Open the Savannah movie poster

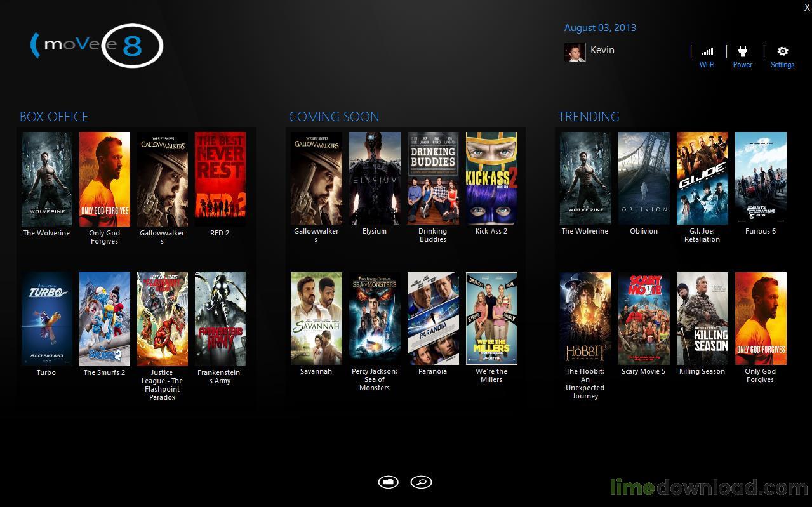point(316,319)
